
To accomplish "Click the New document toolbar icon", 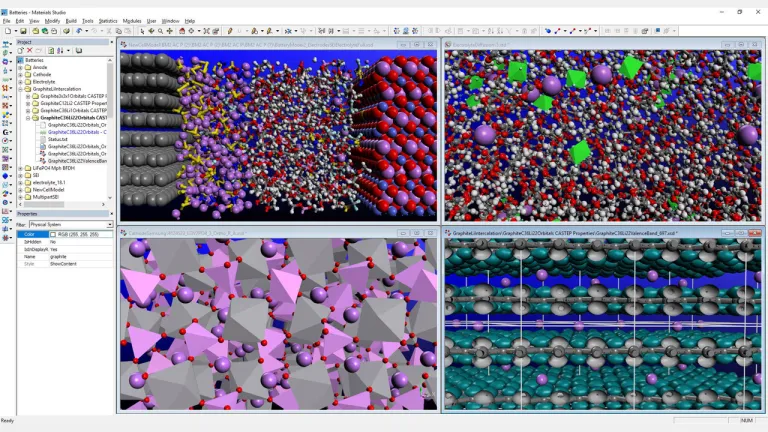I will click(x=7, y=31).
